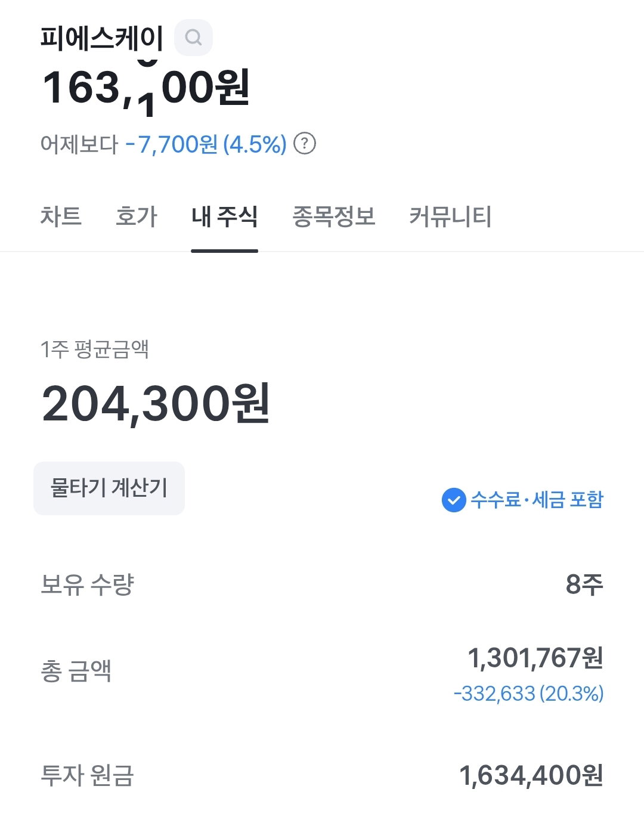Open the 물타기 계산기 button

coord(109,488)
